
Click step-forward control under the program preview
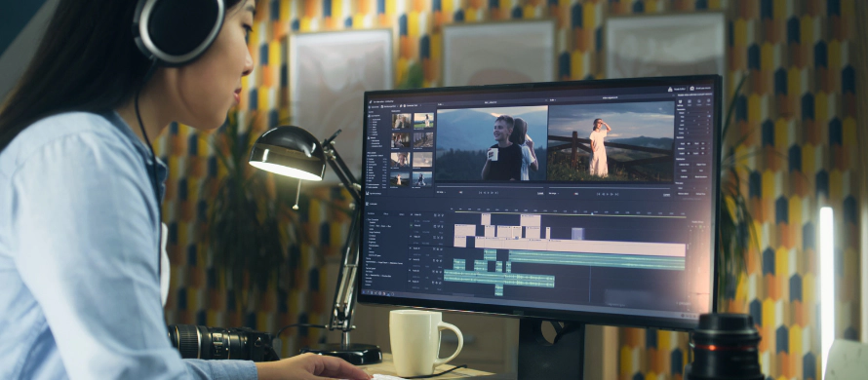[x=612, y=194]
